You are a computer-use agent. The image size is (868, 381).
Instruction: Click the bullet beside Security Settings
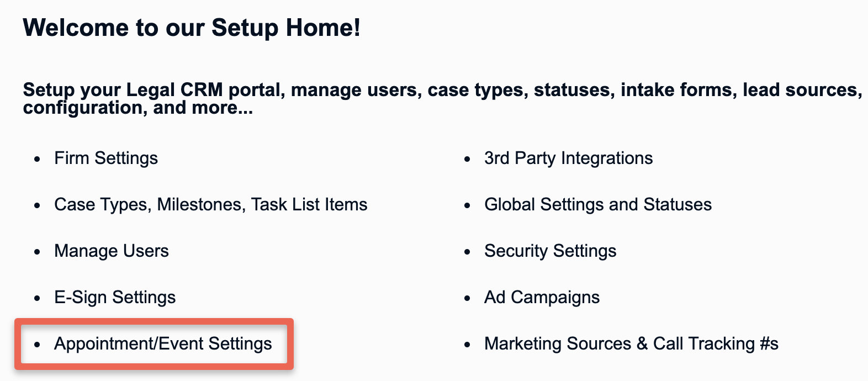pyautogui.click(x=467, y=252)
